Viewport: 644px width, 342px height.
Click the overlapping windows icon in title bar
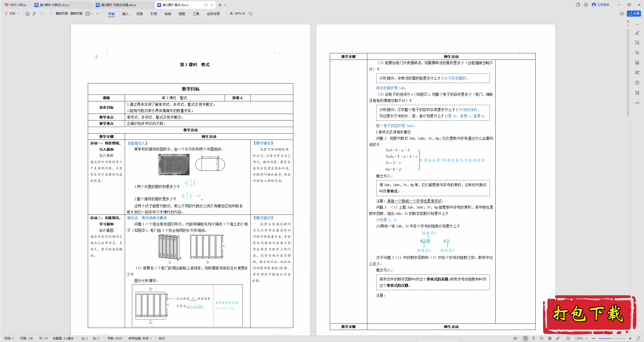578,5
